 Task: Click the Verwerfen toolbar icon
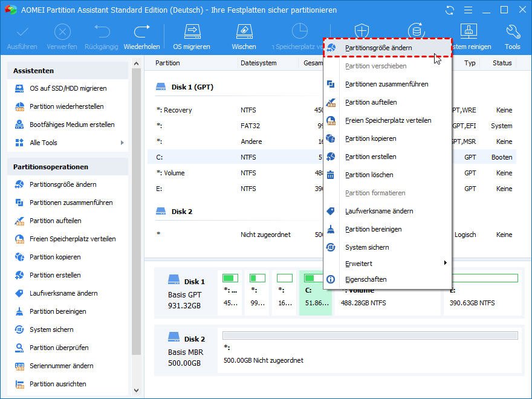point(62,32)
